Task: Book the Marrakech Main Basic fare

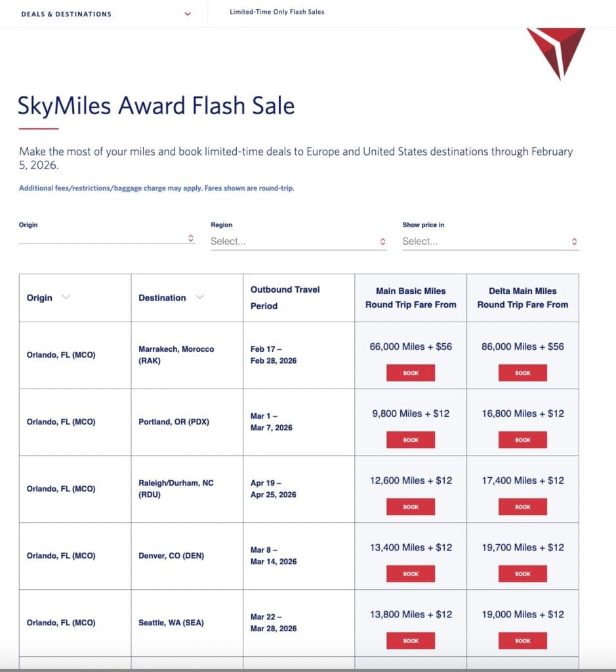Action: click(x=410, y=373)
